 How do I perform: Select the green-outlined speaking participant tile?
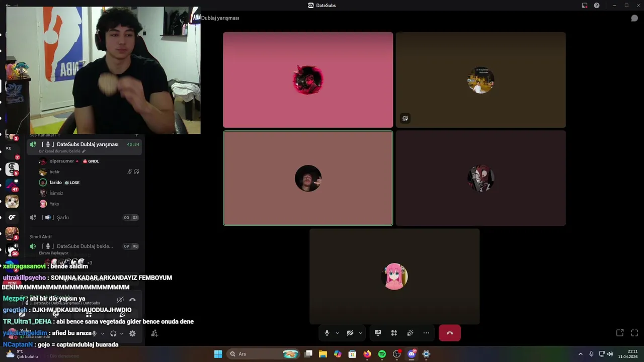click(308, 178)
